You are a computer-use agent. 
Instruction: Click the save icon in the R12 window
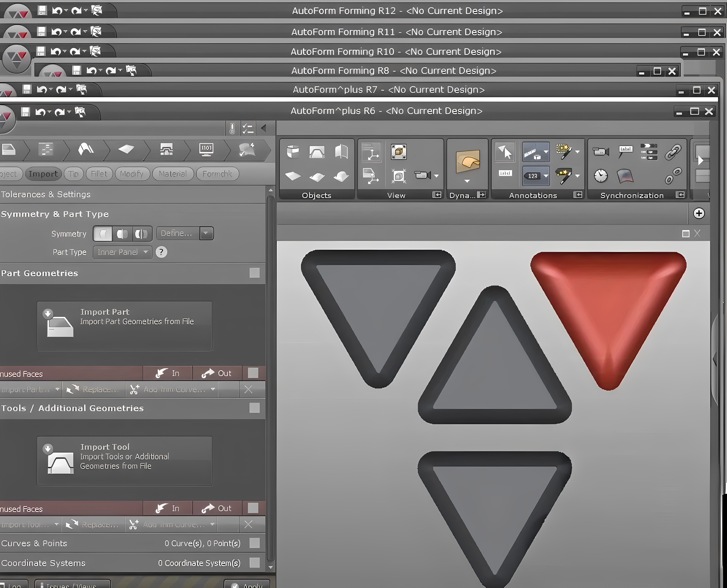point(42,10)
